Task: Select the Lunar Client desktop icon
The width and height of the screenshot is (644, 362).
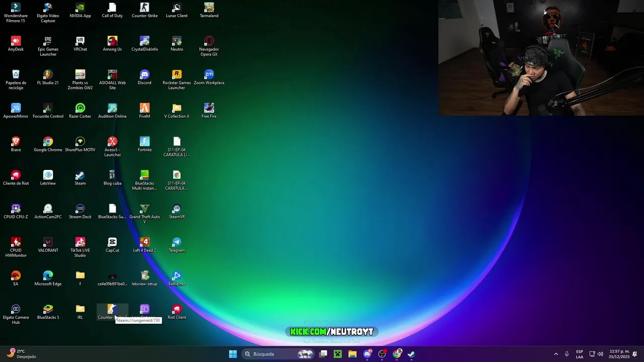Action: [x=177, y=10]
